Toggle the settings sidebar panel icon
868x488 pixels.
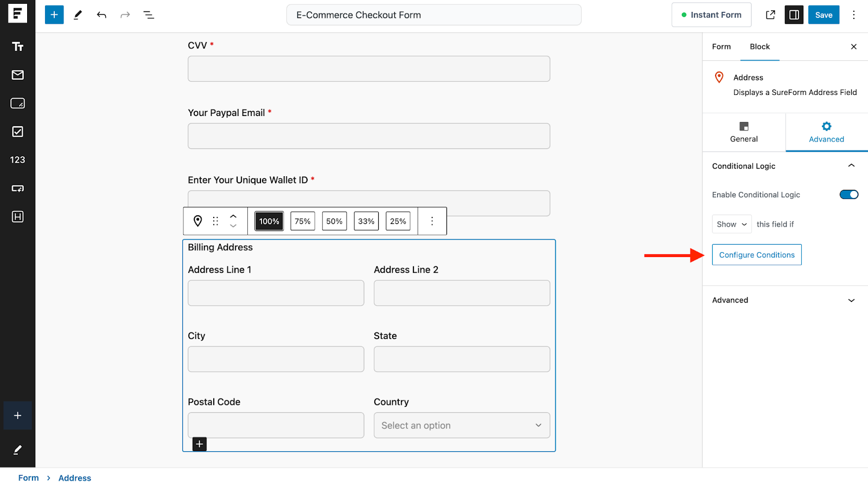coord(794,15)
